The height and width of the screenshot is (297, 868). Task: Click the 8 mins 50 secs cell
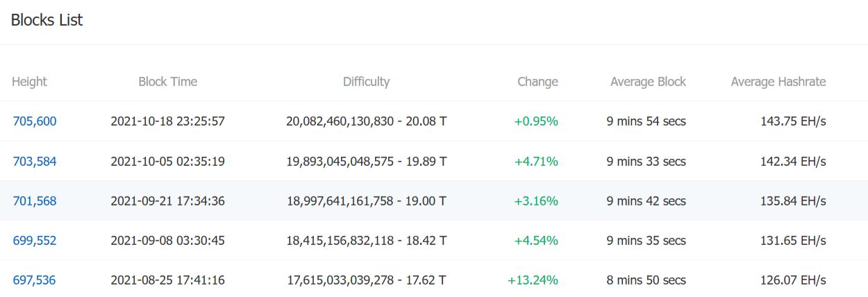[x=646, y=280]
